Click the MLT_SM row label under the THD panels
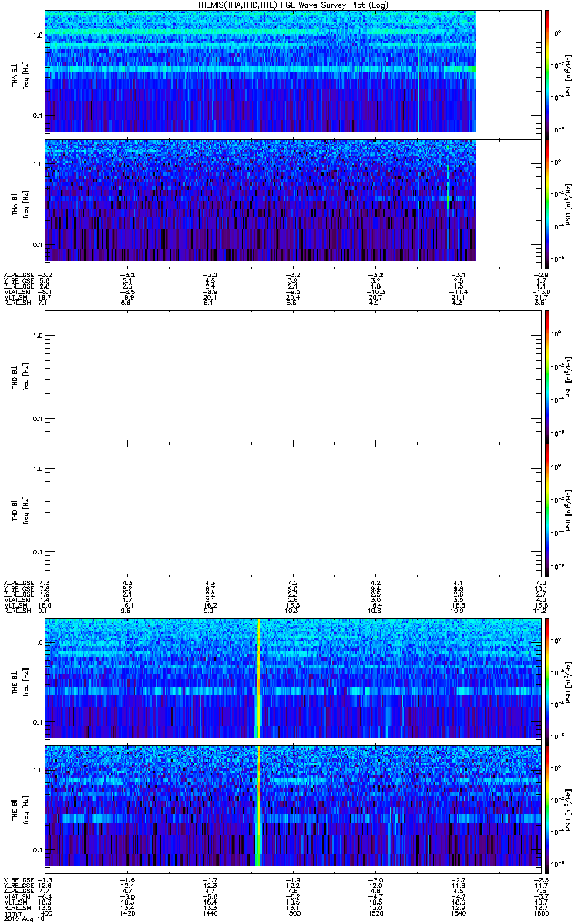Viewport: 578px width, 924px height. point(15,607)
